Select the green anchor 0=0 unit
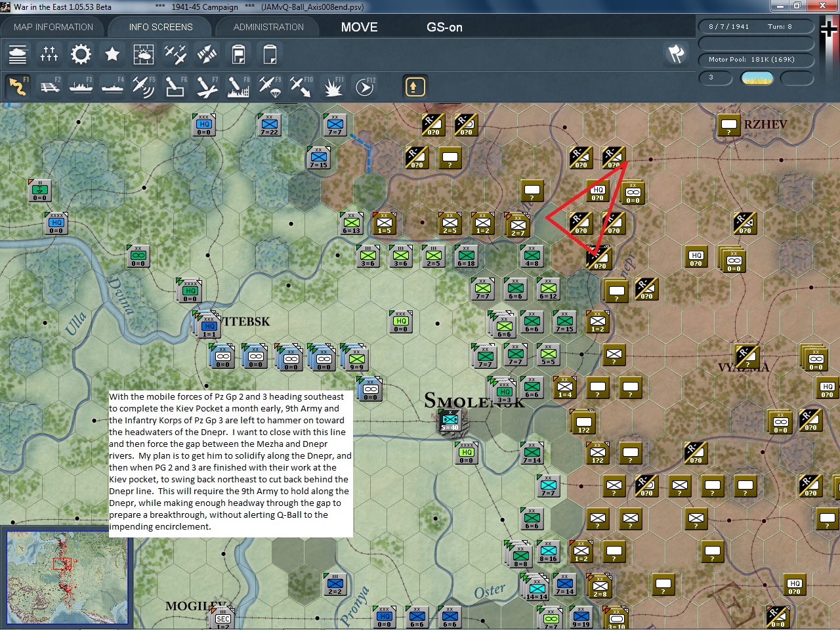This screenshot has height=630, width=840. [40, 190]
